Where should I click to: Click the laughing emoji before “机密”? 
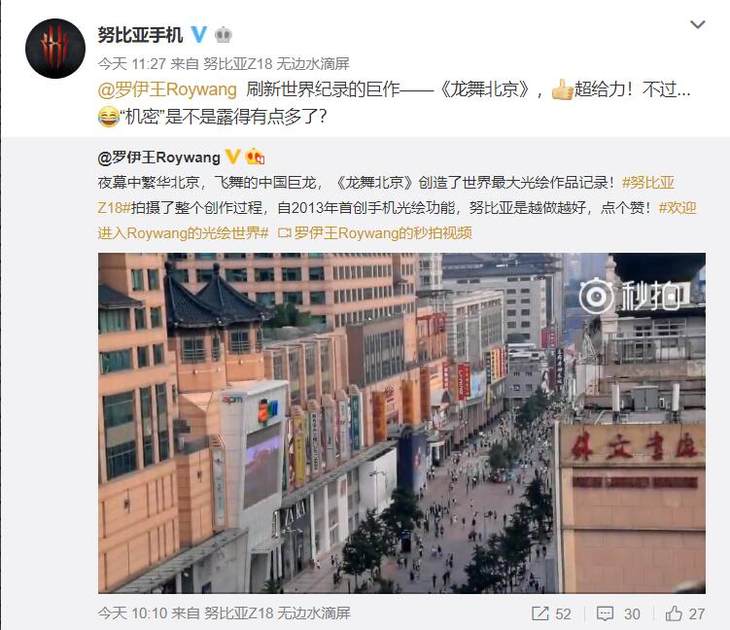pyautogui.click(x=108, y=116)
